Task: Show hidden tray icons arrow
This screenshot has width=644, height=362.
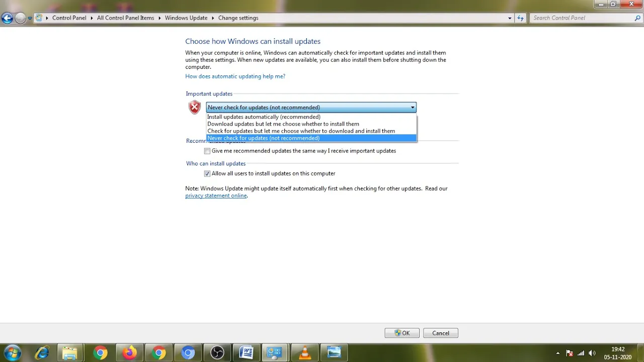Action: coord(558,353)
